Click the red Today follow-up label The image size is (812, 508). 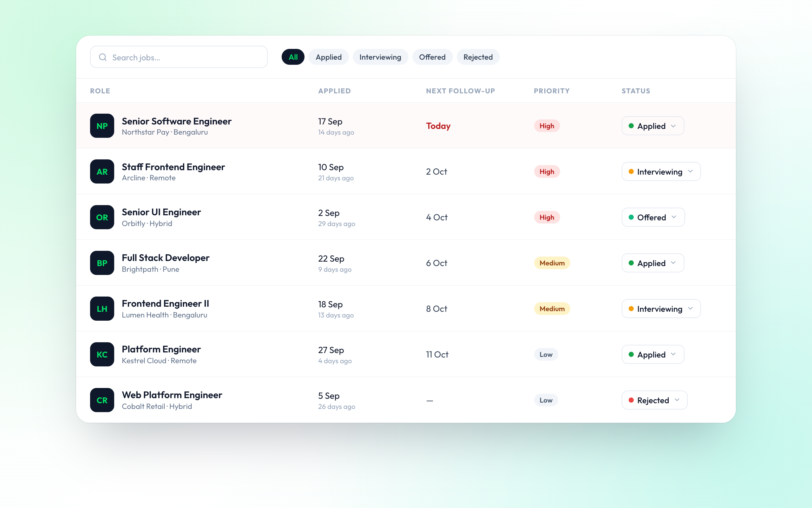coord(438,126)
